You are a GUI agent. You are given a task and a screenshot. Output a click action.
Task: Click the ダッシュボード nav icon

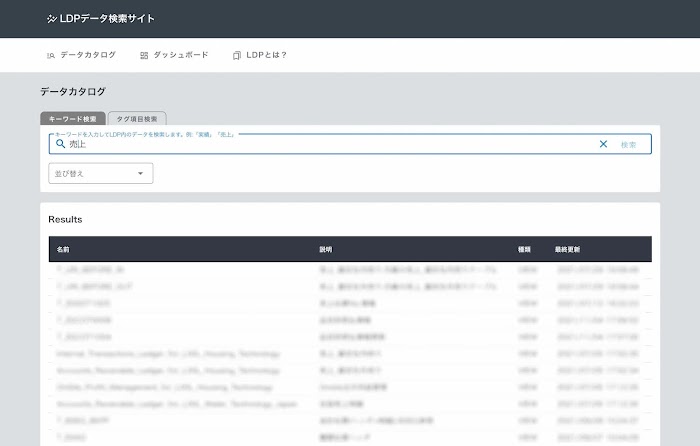(144, 55)
